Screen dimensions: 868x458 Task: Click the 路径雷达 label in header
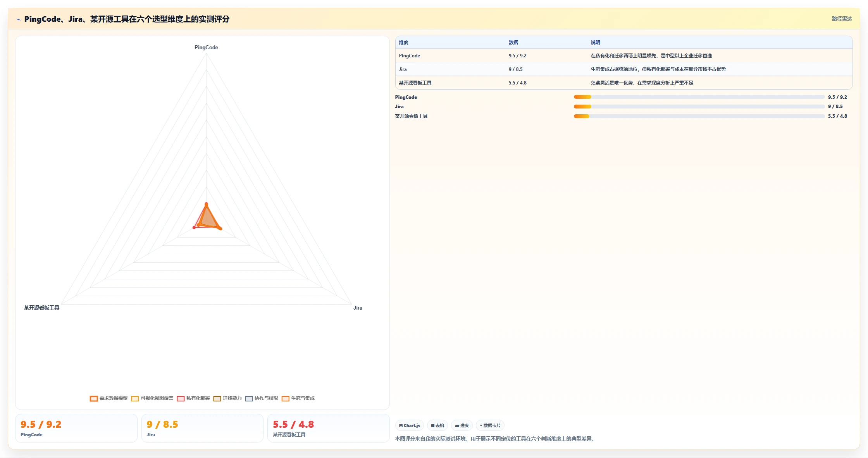coord(842,19)
